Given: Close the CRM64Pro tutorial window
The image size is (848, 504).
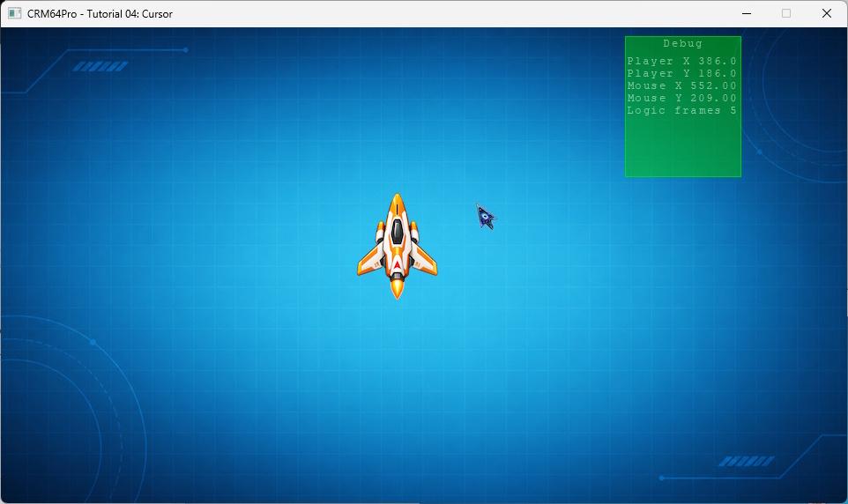Looking at the screenshot, I should [826, 13].
